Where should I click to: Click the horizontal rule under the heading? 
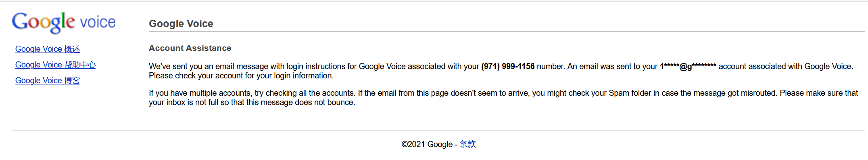507,31
